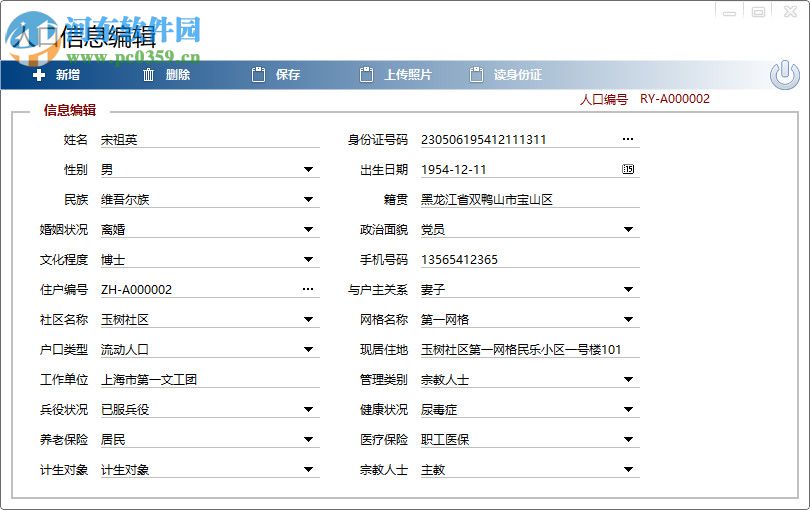Click the 信息编辑 group heading
Image resolution: width=810 pixels, height=510 pixels.
click(x=70, y=110)
